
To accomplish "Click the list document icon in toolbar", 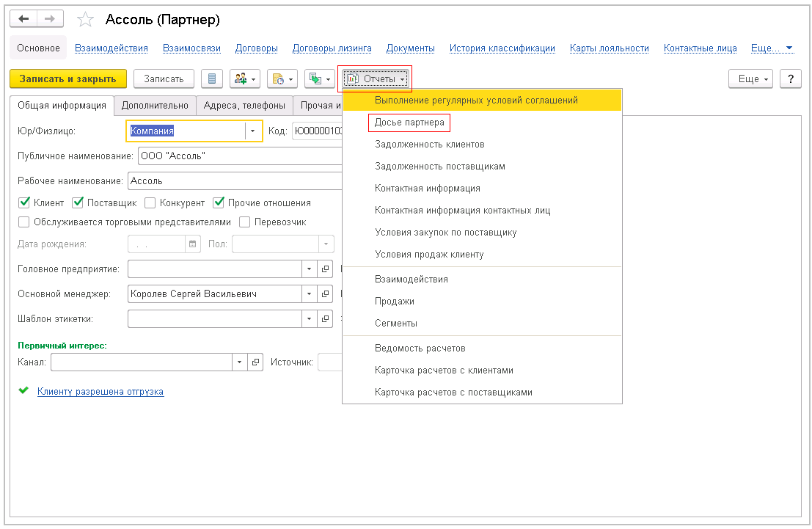I will coord(212,79).
